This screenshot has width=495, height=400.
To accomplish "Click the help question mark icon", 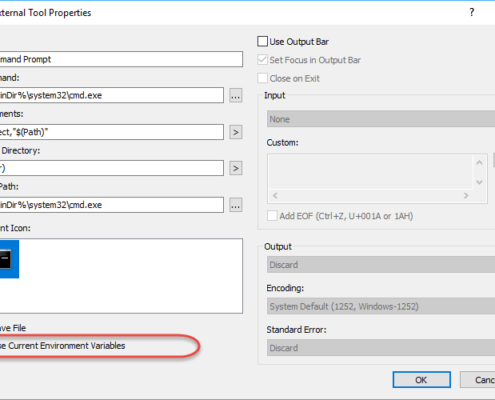I will tap(472, 13).
